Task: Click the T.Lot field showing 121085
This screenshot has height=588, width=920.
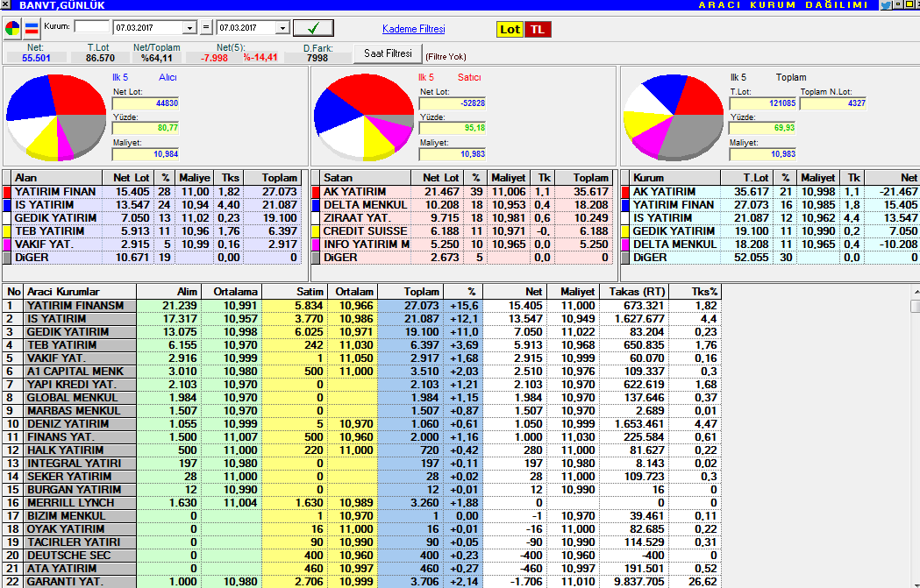Action: pos(763,103)
